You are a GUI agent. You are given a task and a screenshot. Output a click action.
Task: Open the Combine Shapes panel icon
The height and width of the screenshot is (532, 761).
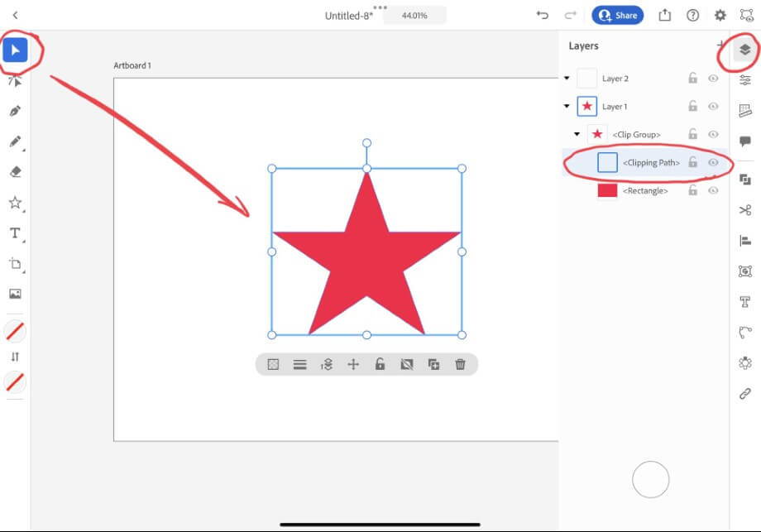click(745, 180)
